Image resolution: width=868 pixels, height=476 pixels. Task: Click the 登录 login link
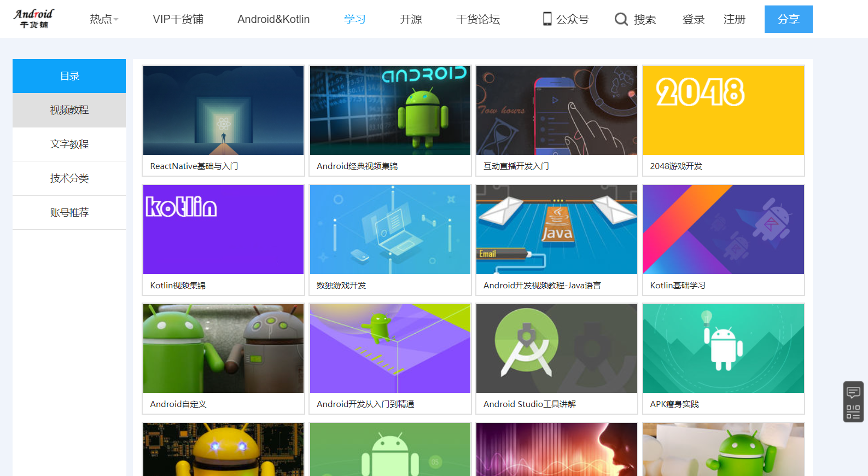tap(694, 19)
